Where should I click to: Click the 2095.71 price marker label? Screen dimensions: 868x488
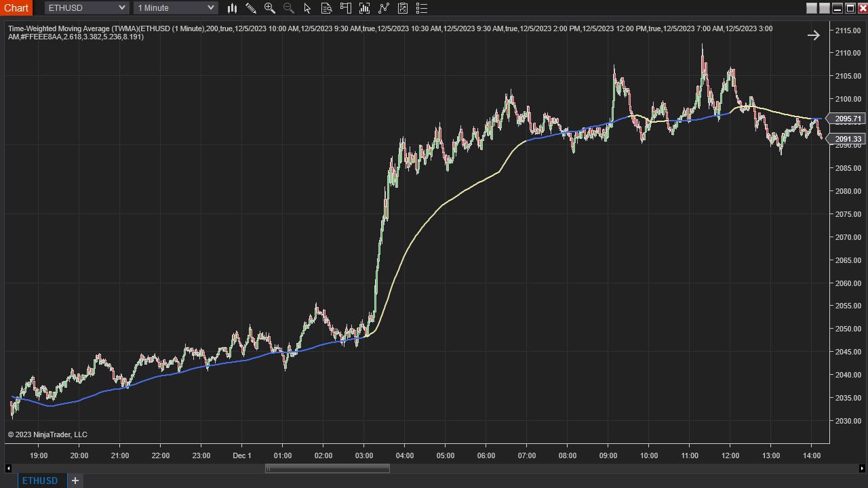pos(848,119)
